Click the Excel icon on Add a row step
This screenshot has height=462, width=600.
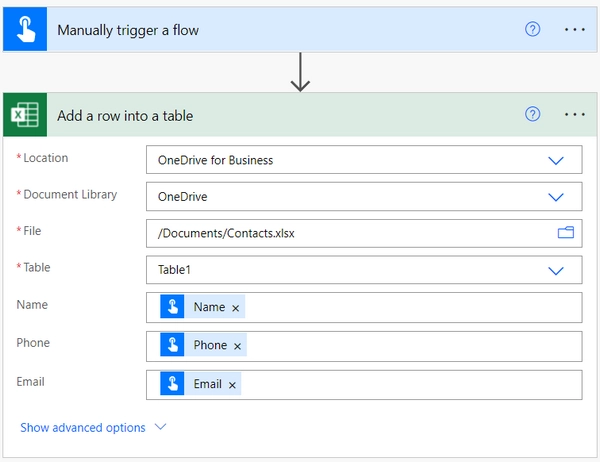25,114
